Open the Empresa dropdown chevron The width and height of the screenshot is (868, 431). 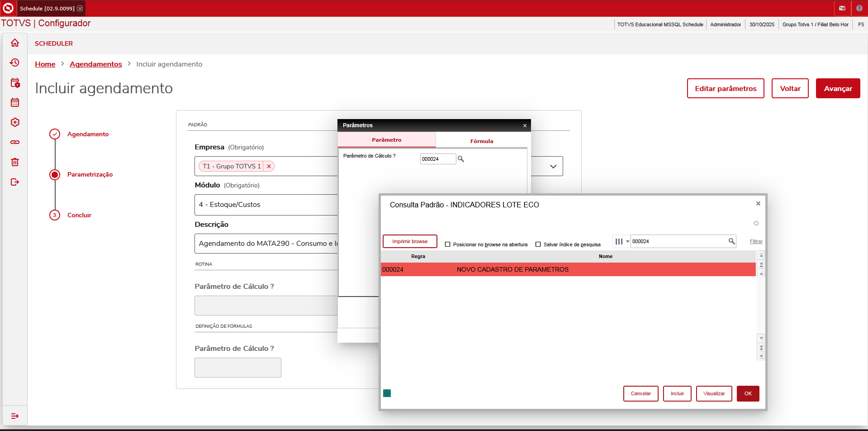point(553,166)
